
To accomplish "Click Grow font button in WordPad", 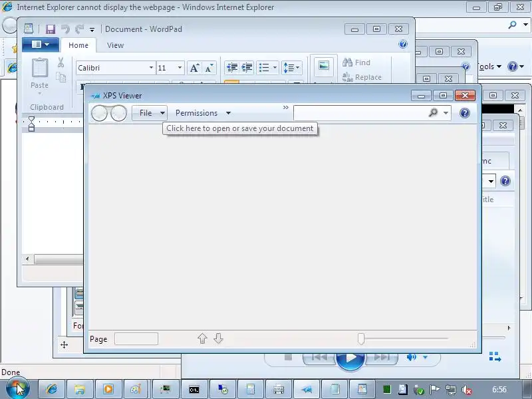I will pyautogui.click(x=194, y=68).
